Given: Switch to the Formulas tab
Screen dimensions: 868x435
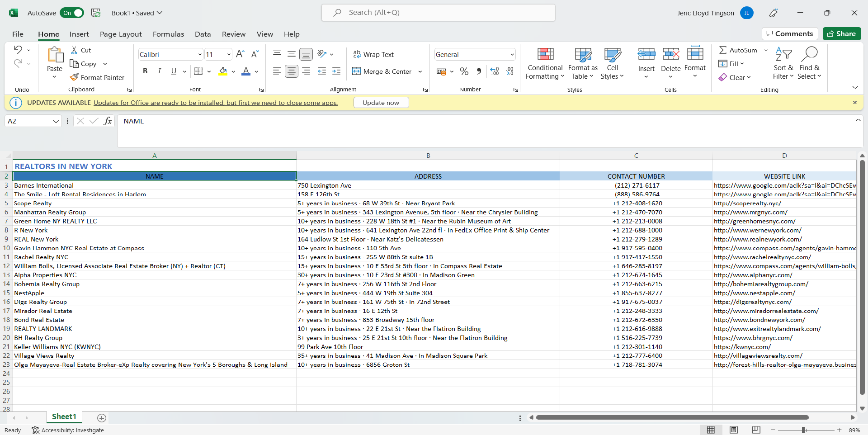Looking at the screenshot, I should pos(168,34).
